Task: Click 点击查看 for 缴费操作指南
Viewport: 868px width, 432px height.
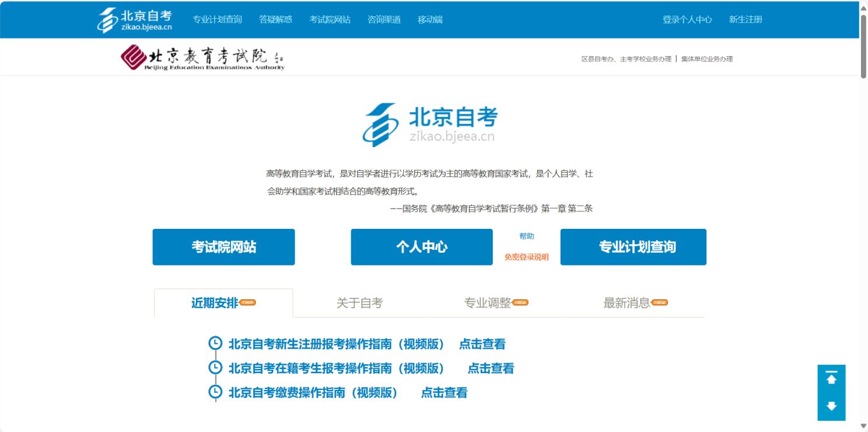Action: (444, 392)
